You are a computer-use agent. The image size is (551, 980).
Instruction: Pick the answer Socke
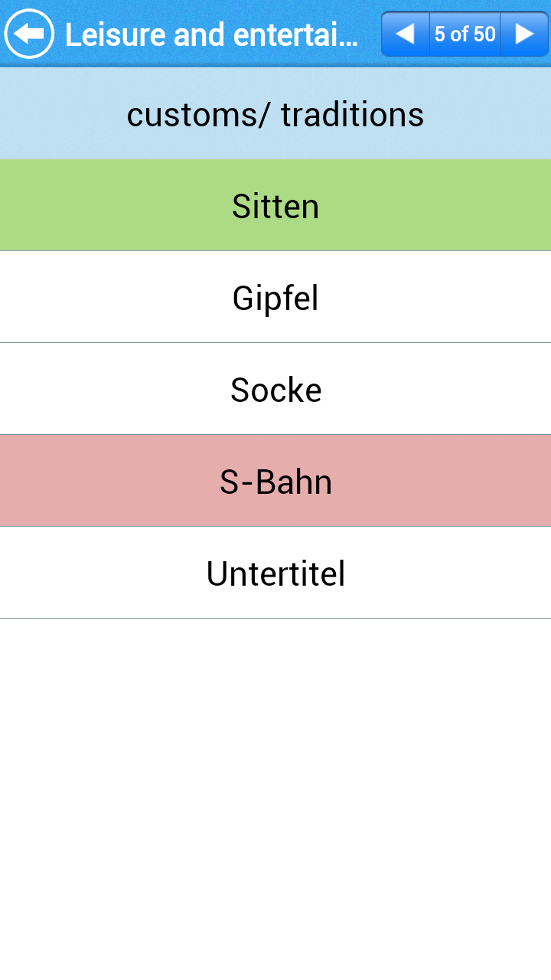click(275, 389)
